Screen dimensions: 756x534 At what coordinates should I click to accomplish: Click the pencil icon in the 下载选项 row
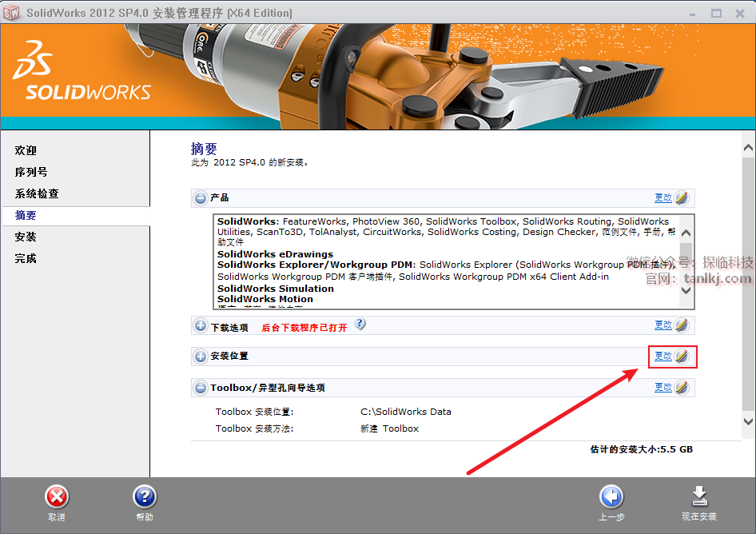(x=682, y=325)
